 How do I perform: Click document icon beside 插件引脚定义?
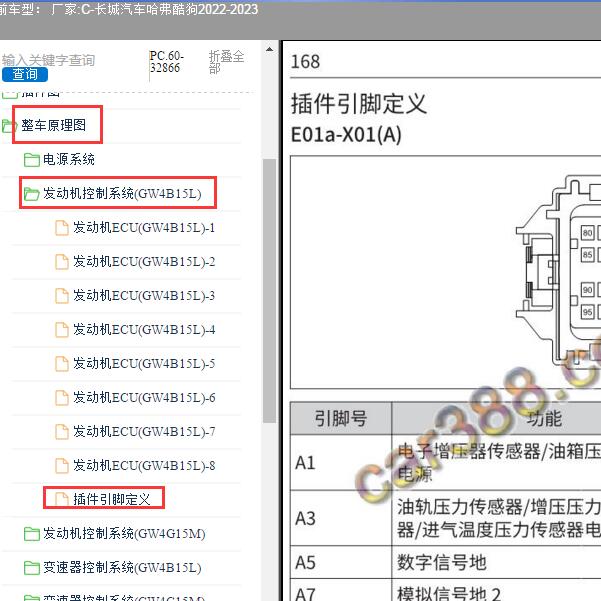(x=62, y=499)
